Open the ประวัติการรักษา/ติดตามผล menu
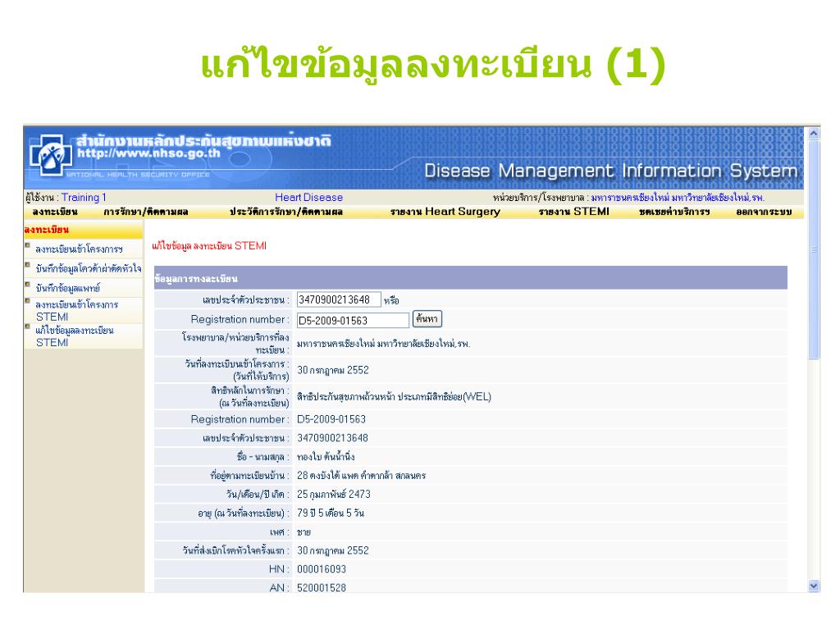The height and width of the screenshot is (630, 840). [x=286, y=212]
